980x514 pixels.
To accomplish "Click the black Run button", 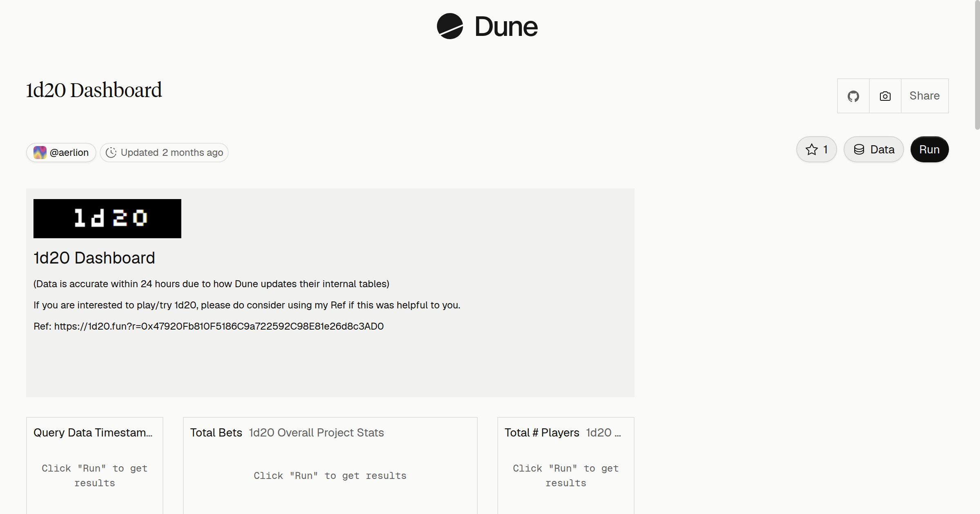I will [x=929, y=149].
